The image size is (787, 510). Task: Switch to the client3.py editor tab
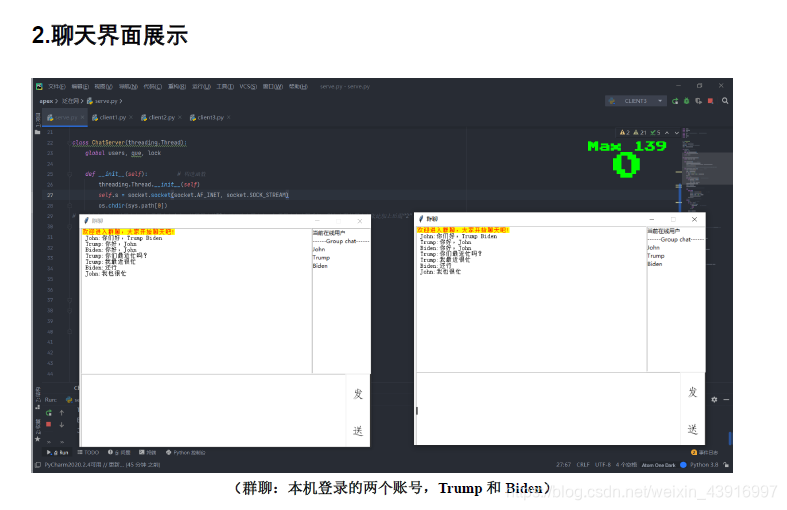[x=210, y=117]
